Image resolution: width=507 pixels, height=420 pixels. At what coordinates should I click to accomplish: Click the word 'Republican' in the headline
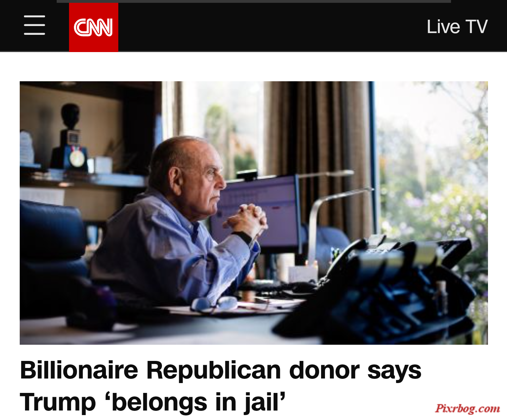tap(214, 370)
